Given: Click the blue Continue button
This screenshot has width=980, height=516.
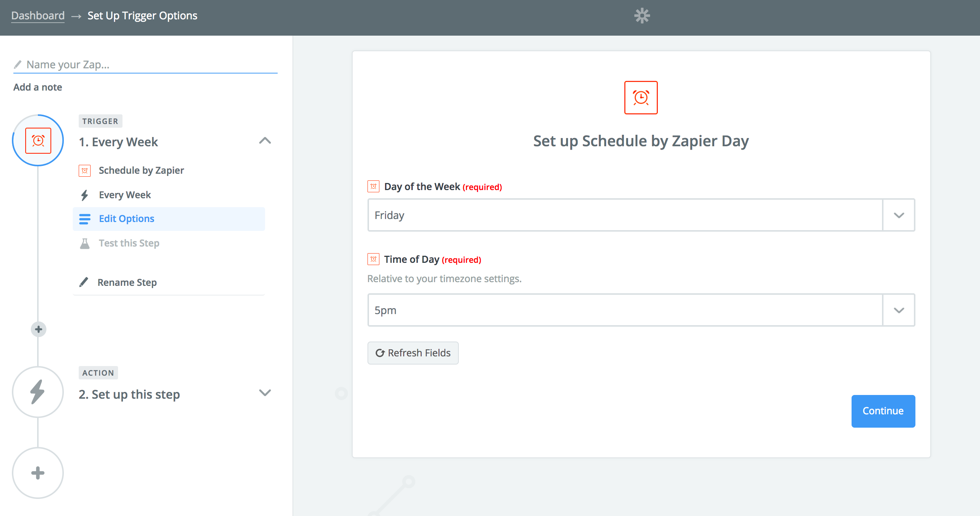Looking at the screenshot, I should (x=883, y=411).
